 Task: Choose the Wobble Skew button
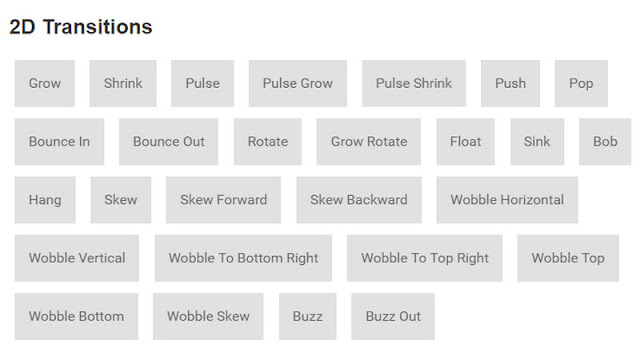(x=208, y=316)
